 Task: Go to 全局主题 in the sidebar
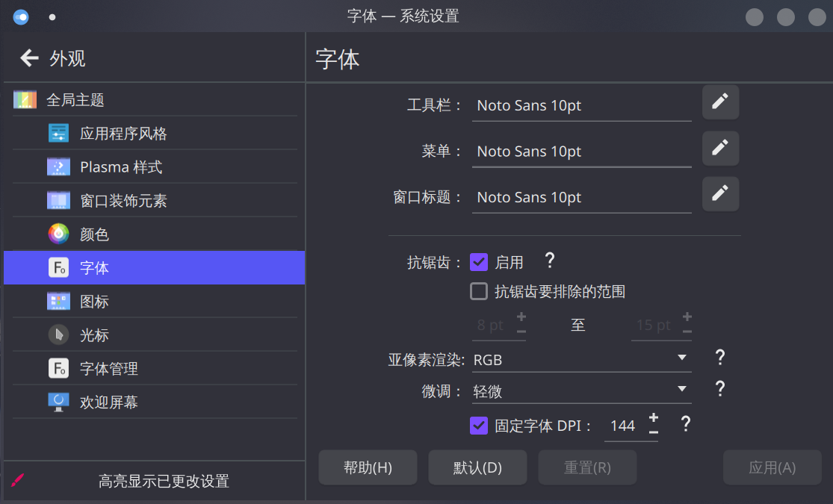pyautogui.click(x=75, y=100)
